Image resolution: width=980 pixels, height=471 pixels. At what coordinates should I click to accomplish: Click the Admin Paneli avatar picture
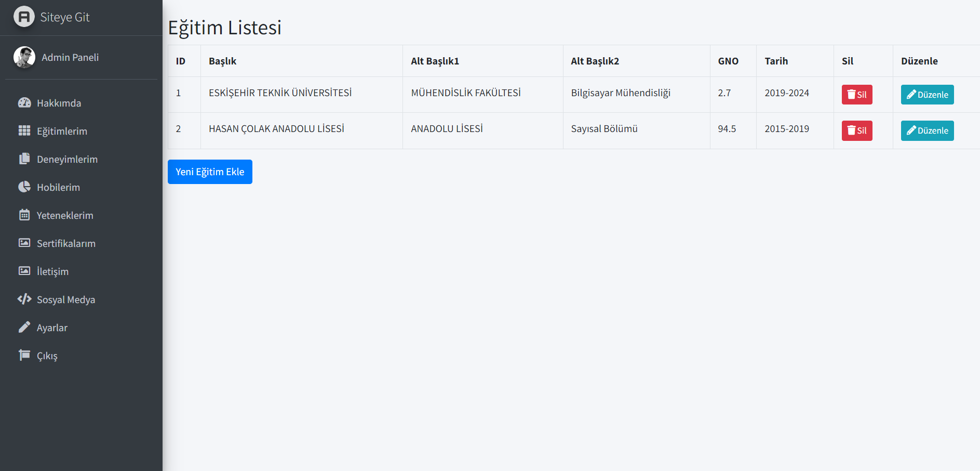click(x=24, y=57)
